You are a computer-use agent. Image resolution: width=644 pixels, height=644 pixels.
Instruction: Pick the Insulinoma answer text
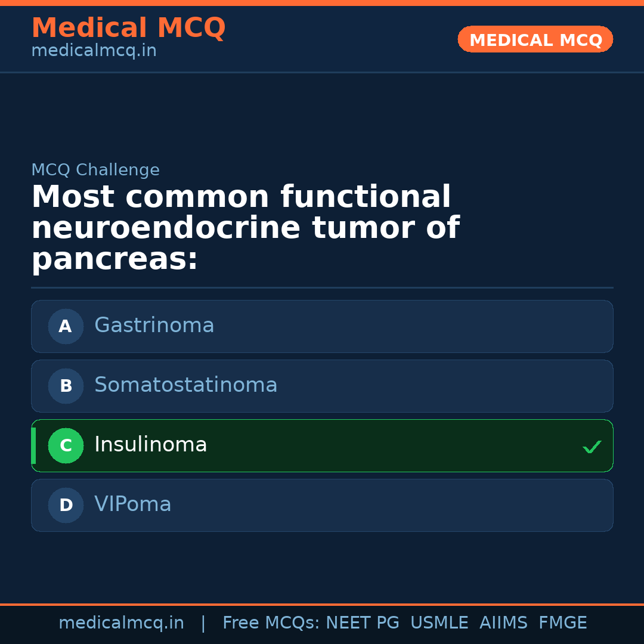150,445
